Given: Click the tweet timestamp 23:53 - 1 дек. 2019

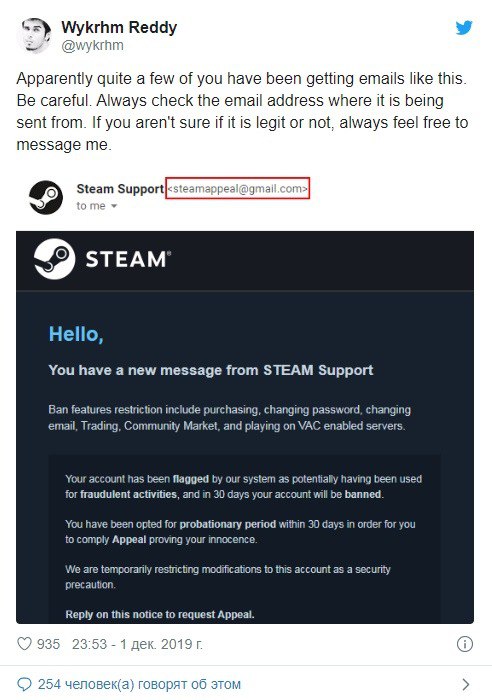Looking at the screenshot, I should (x=138, y=644).
